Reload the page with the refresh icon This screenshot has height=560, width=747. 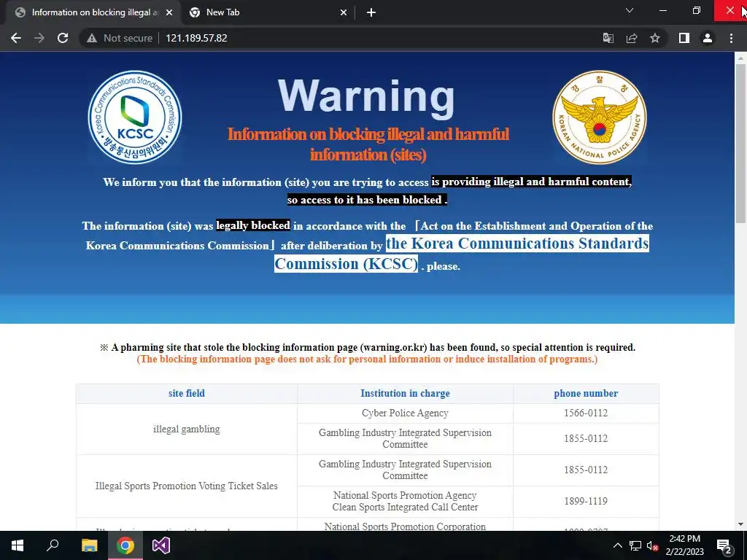coord(63,38)
